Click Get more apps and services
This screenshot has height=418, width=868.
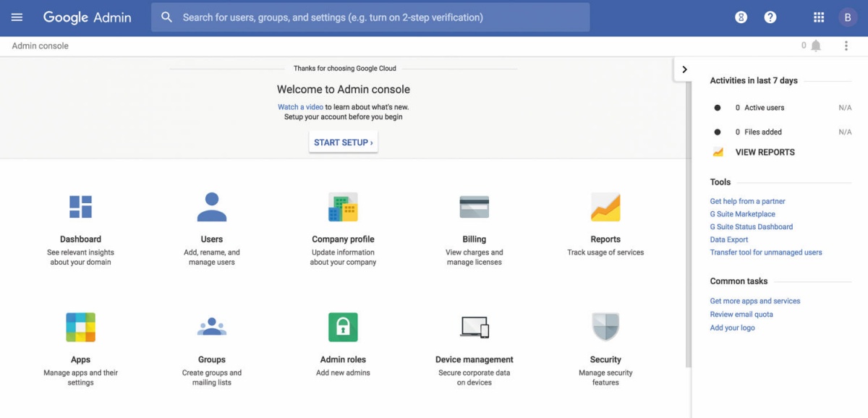tap(755, 301)
